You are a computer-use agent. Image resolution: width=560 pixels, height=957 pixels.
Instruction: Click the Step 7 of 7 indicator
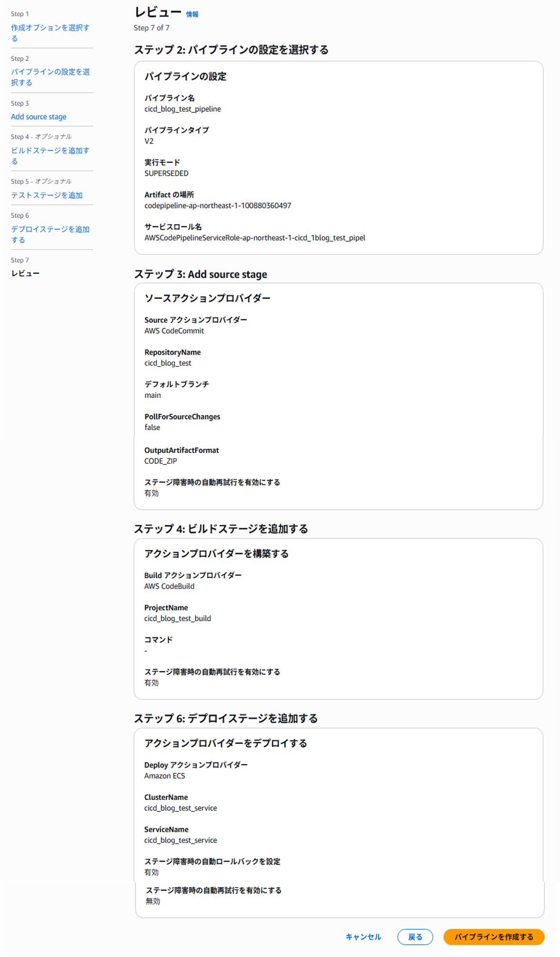click(151, 28)
